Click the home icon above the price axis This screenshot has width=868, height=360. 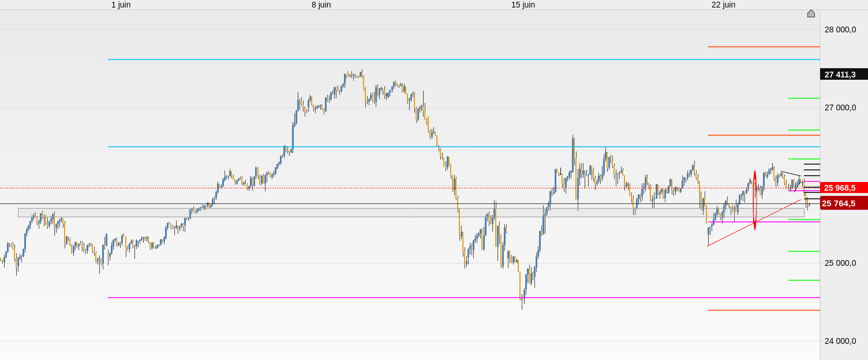click(811, 14)
